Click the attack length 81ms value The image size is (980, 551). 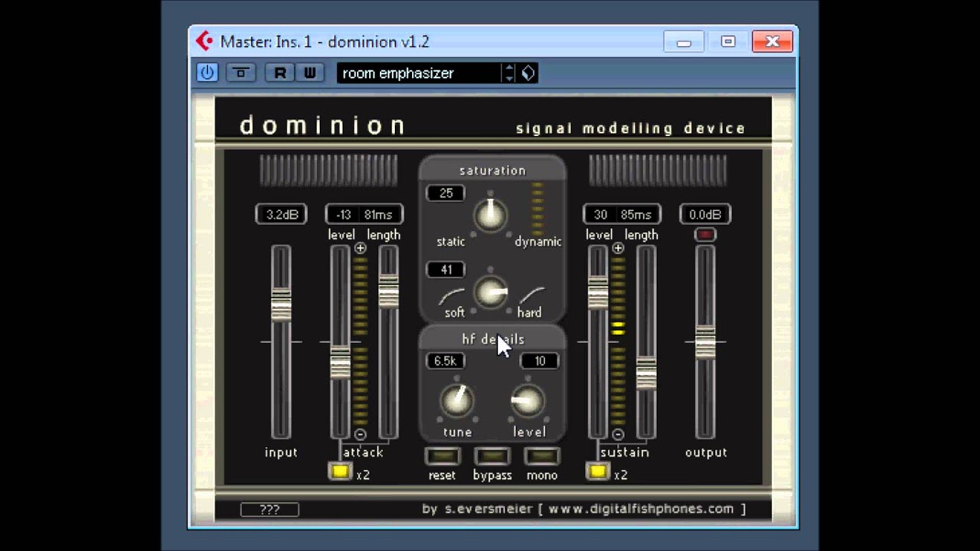pos(379,214)
